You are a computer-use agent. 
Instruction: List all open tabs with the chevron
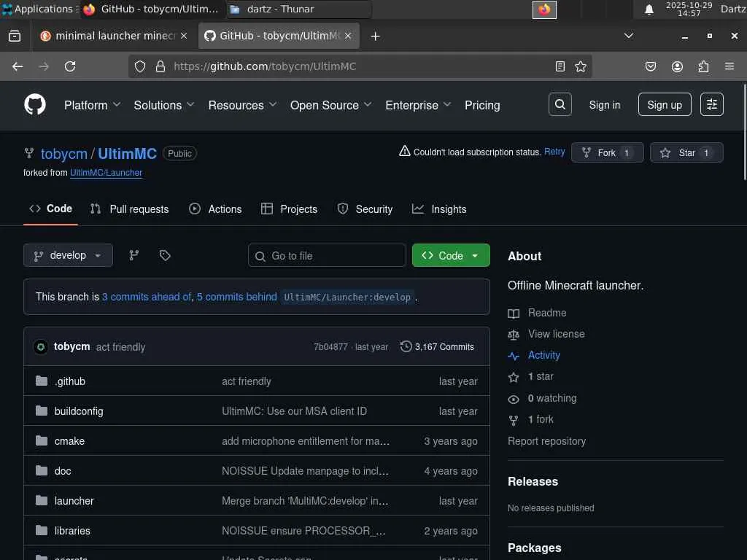coord(629,36)
